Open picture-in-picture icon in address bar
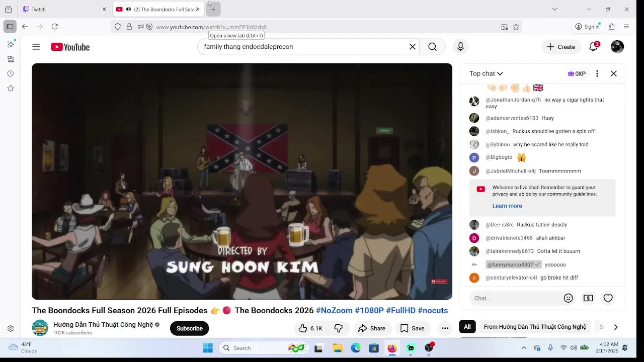The height and width of the screenshot is (362, 644). (x=505, y=27)
